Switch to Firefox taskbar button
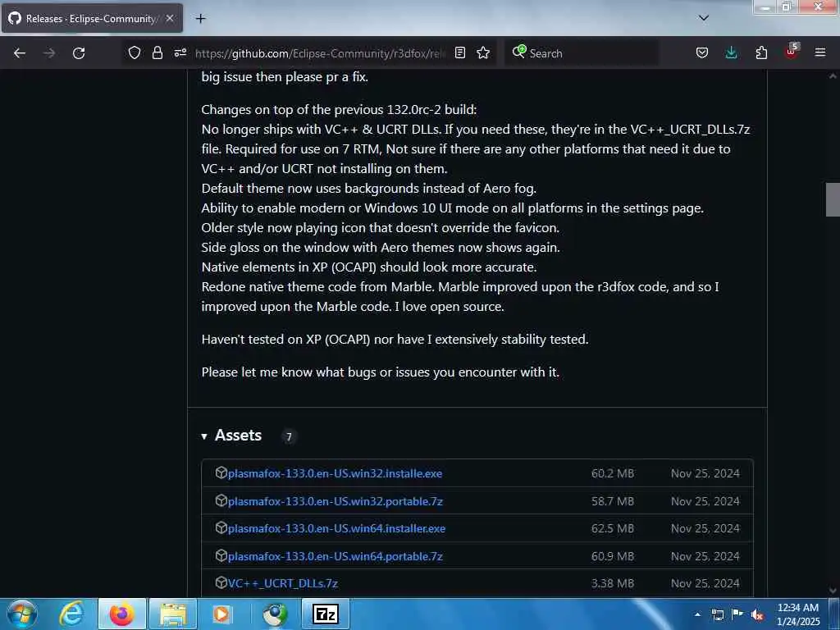The image size is (840, 630). [121, 614]
